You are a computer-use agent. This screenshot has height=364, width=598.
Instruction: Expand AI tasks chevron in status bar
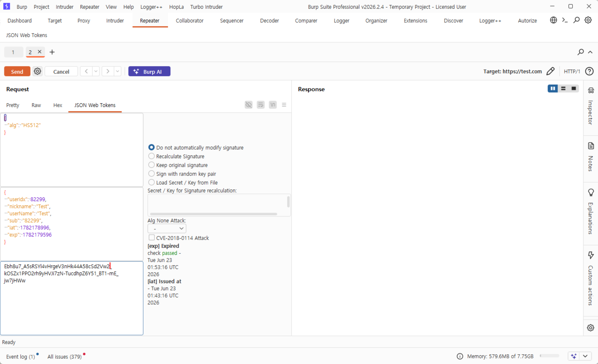[x=585, y=356]
